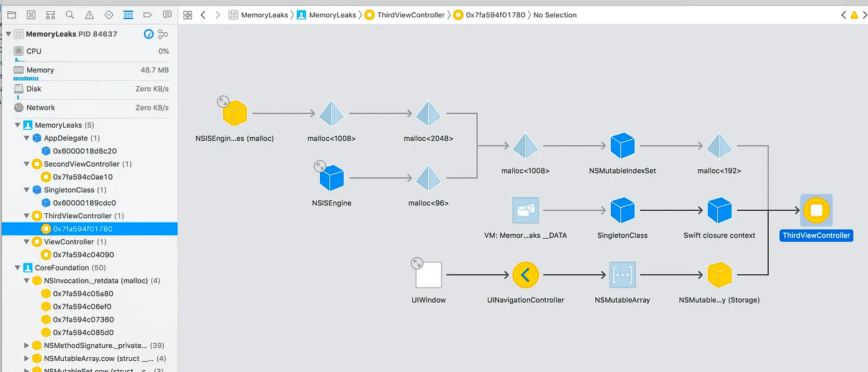Collapse the CoreFoundation (50) group

(x=17, y=268)
